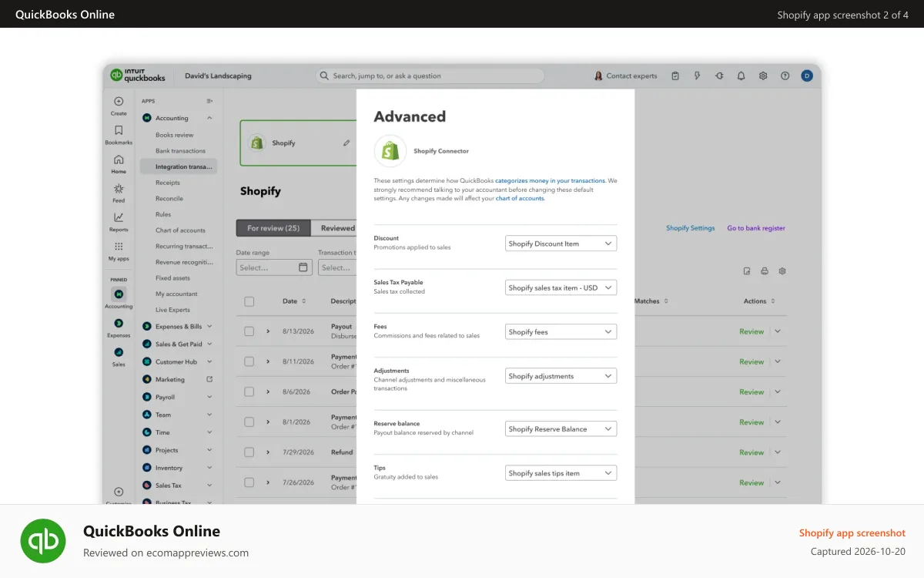Open the settings gear in top header
This screenshot has width=924, height=578.
tap(763, 76)
